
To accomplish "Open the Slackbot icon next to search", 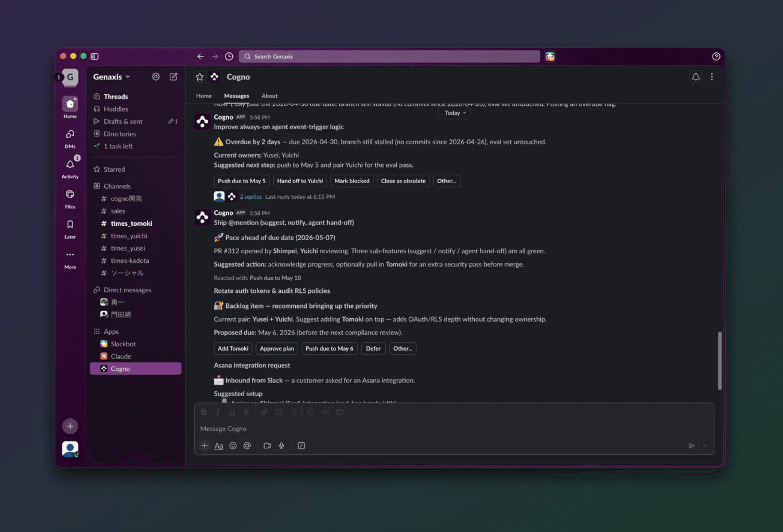I will (x=550, y=56).
